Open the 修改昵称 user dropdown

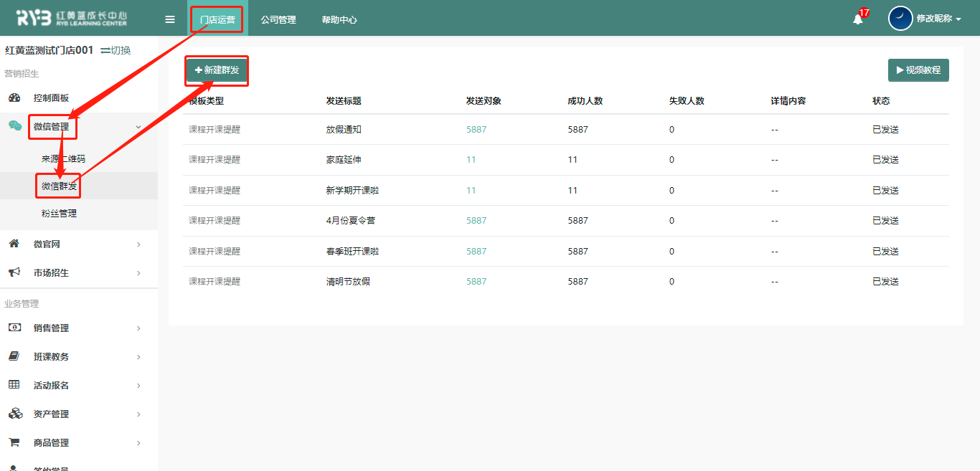pos(938,19)
